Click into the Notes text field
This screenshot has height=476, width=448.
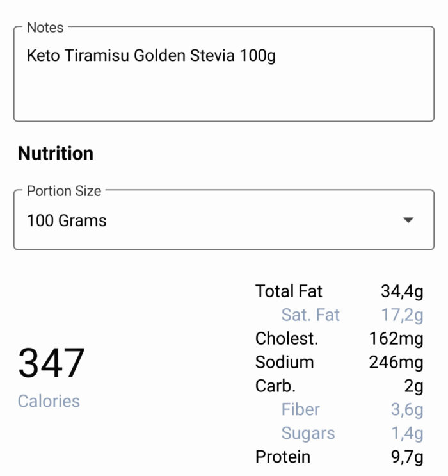pos(224,74)
